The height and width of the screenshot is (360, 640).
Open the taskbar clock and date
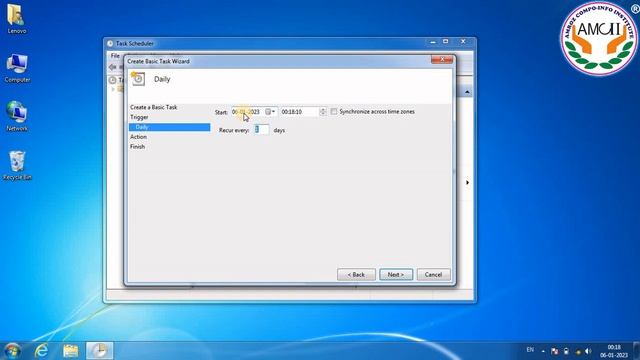point(614,351)
